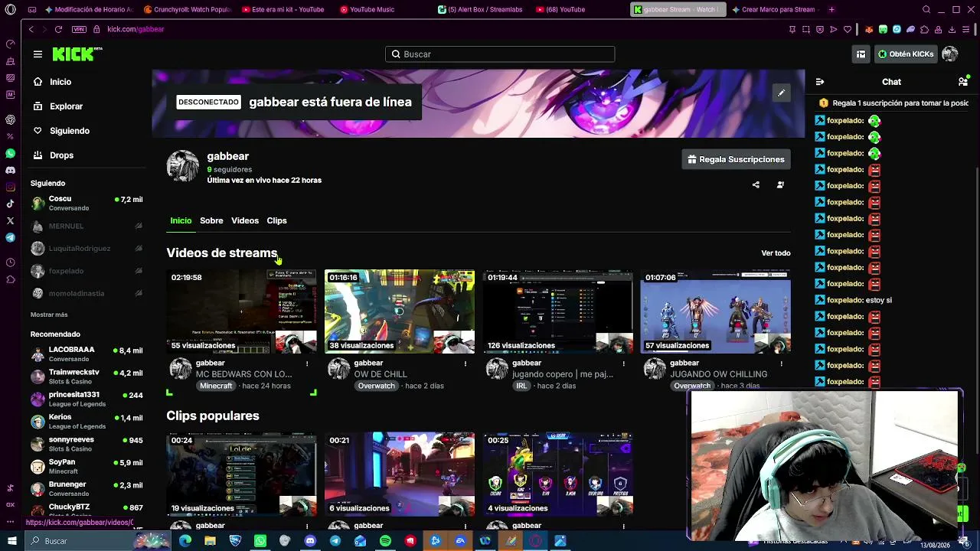Open Trainwreckstv recommended channel
This screenshot has width=980, height=551.
pyautogui.click(x=87, y=377)
